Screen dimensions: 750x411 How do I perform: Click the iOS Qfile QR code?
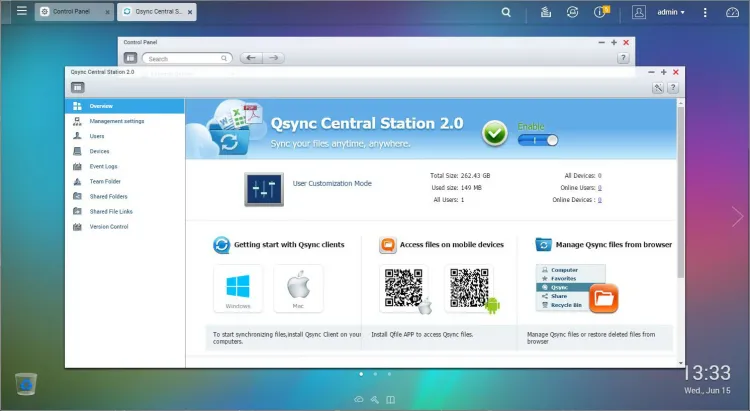click(x=404, y=289)
